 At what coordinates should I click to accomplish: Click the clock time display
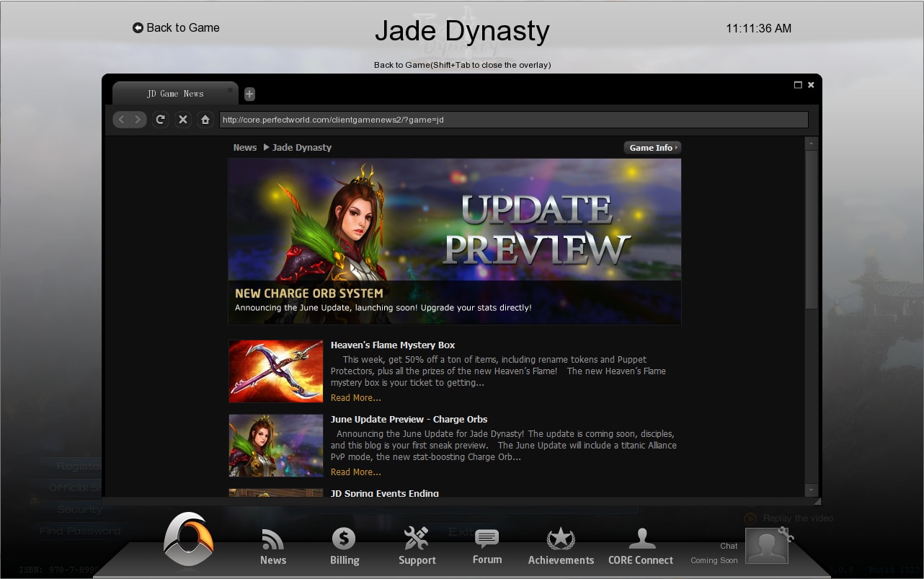(758, 28)
